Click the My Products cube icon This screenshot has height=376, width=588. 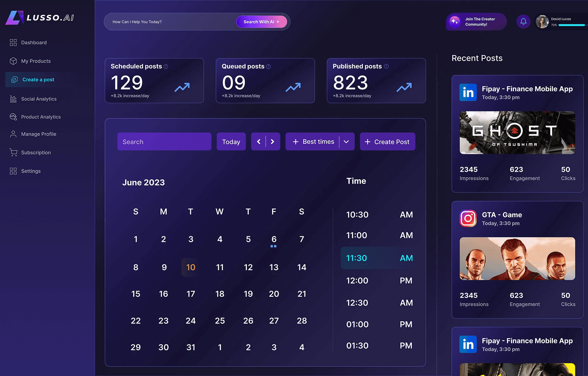click(x=13, y=61)
